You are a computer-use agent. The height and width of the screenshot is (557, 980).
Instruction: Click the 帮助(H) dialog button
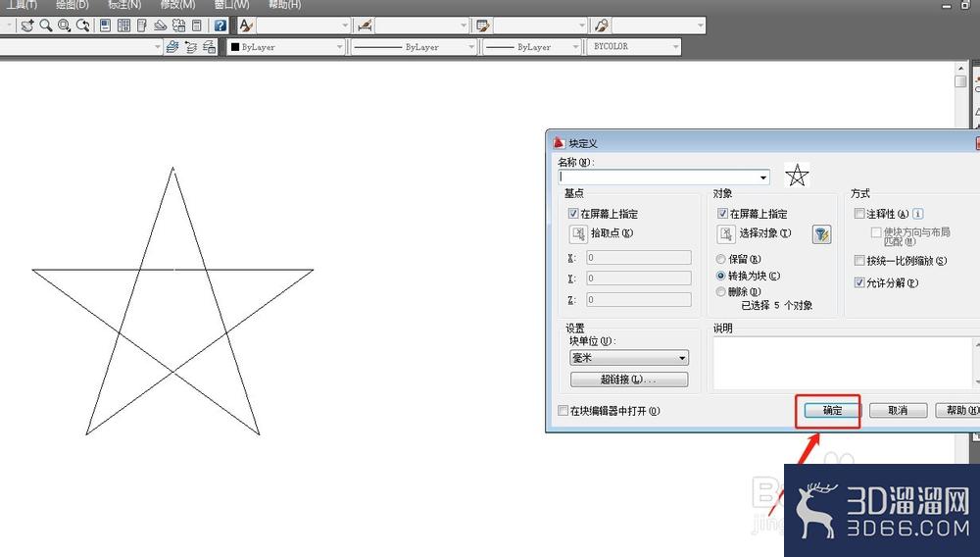958,411
